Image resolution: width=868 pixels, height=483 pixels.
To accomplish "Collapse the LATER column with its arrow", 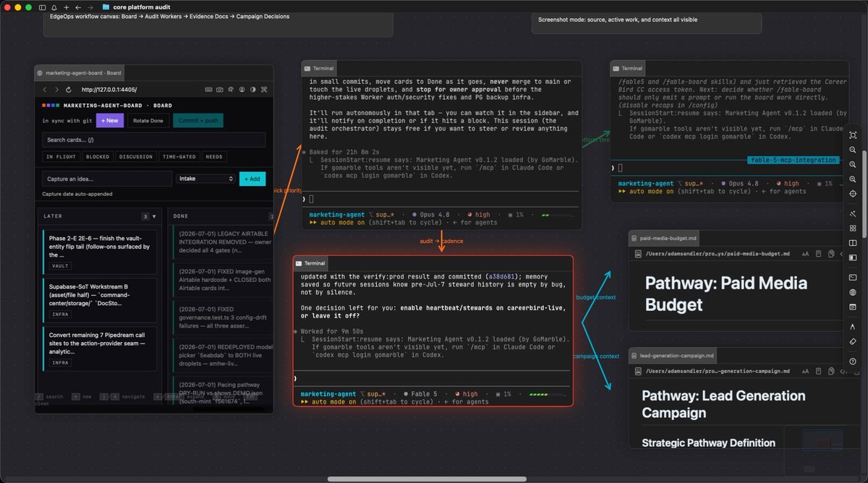I will [154, 216].
